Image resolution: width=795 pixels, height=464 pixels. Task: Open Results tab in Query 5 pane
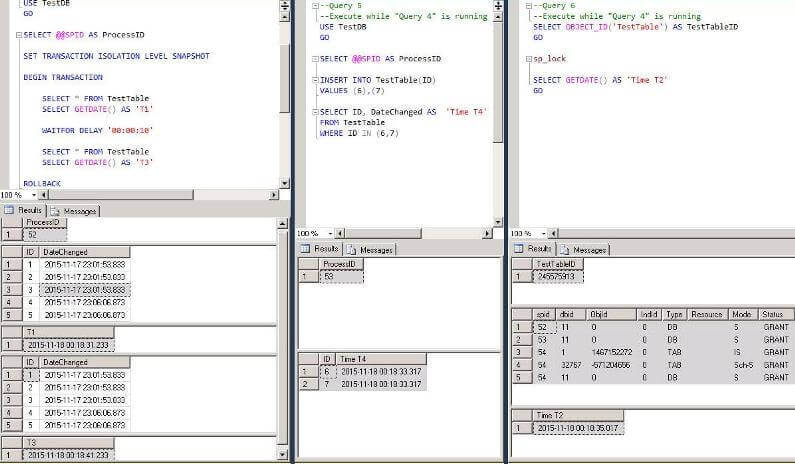pos(320,248)
